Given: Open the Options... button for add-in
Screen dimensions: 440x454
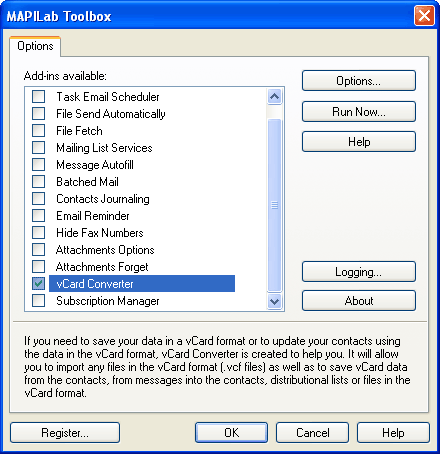Looking at the screenshot, I should coord(359,81).
